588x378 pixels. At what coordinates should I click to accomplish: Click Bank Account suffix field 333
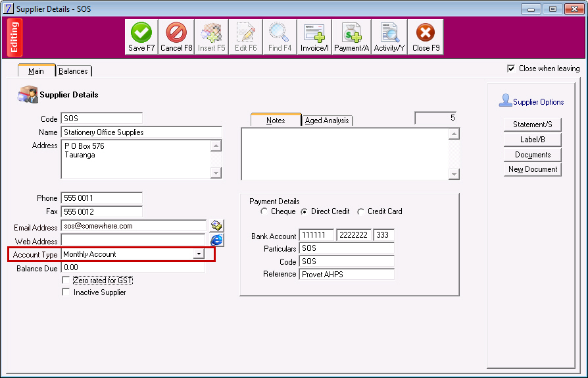pos(383,235)
